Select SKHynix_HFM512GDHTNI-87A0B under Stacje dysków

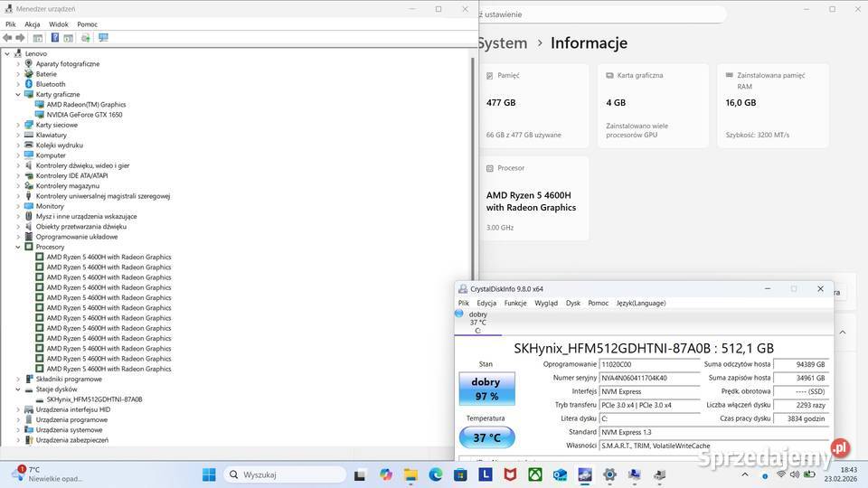coord(94,399)
